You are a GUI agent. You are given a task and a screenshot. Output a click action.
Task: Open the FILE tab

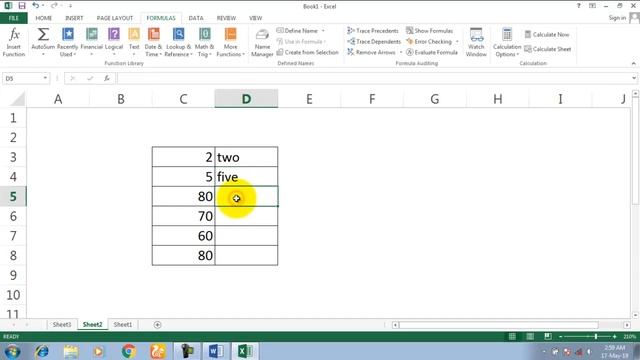click(14, 18)
